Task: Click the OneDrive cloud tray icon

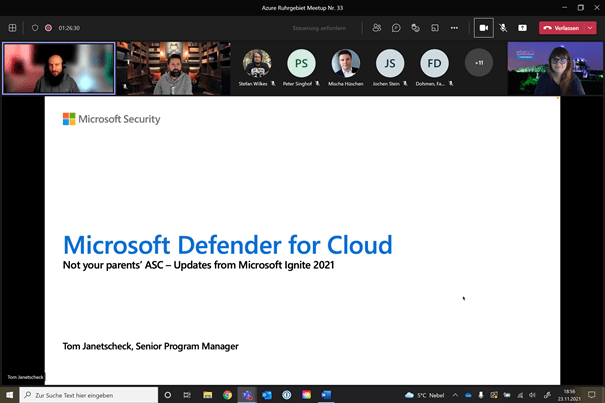Action: (468, 395)
